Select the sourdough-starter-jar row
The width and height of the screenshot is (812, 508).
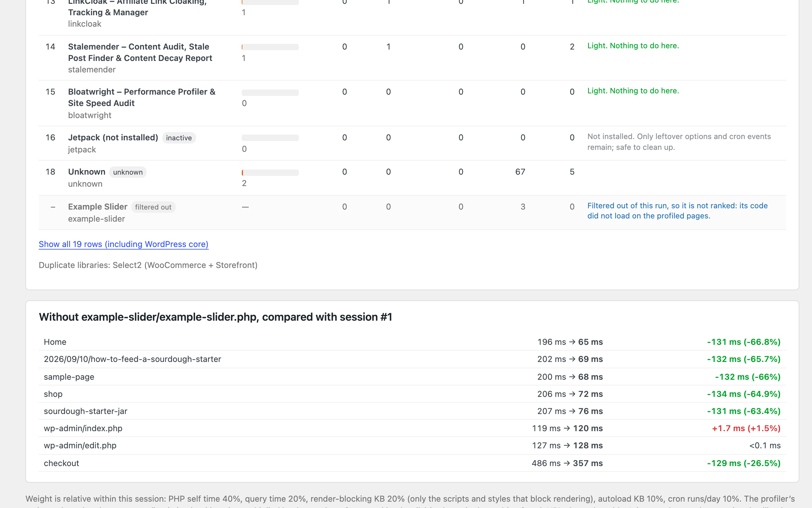(412, 411)
